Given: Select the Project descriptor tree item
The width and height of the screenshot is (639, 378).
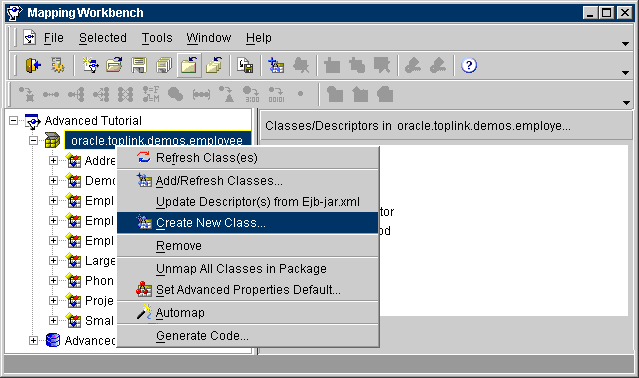Looking at the screenshot, I should (99, 301).
